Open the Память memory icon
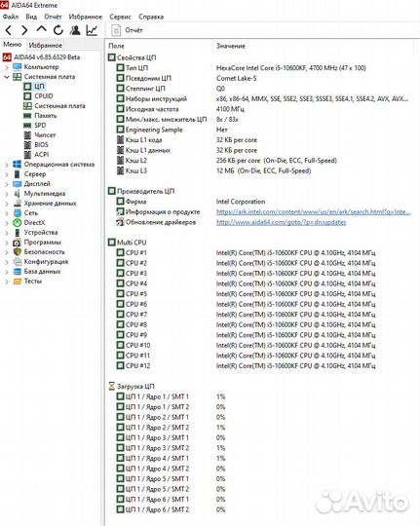Viewport: 420px width, 526px height. [27, 116]
